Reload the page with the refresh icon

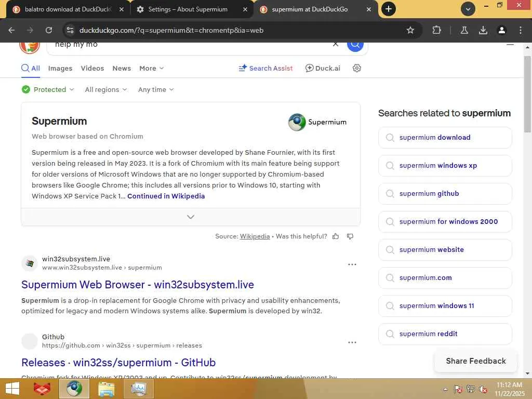(49, 30)
